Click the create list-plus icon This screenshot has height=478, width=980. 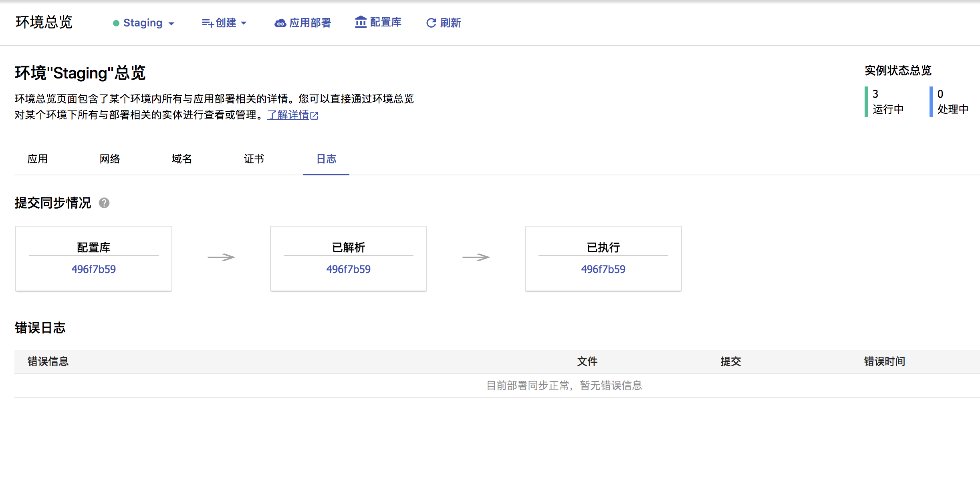pos(208,23)
